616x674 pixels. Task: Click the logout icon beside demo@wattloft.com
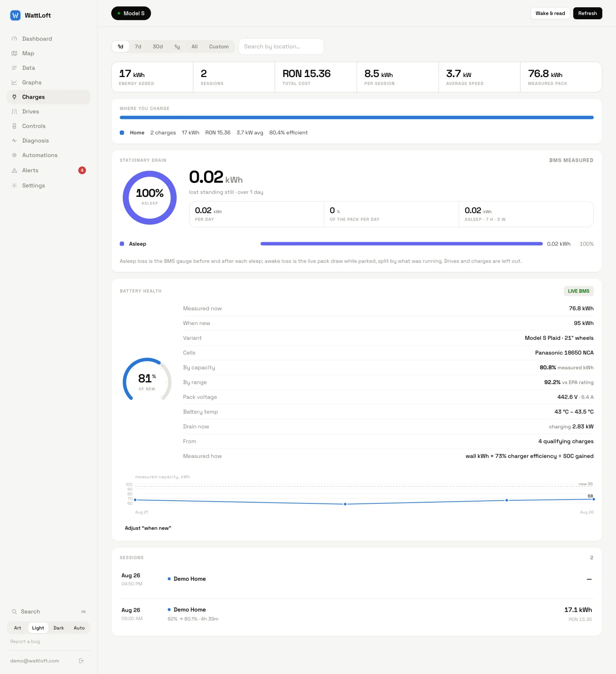pos(81,661)
